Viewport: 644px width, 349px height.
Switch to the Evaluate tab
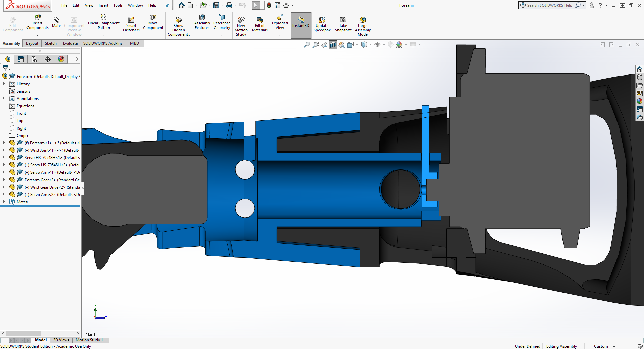[70, 43]
